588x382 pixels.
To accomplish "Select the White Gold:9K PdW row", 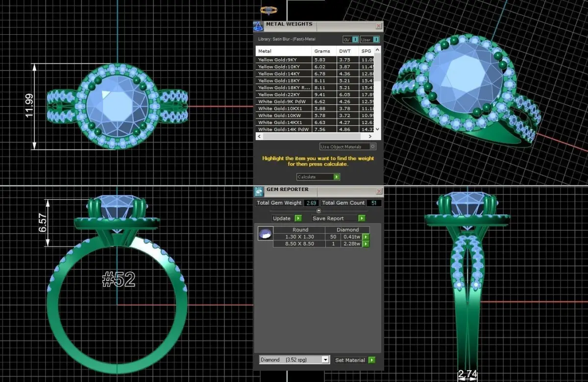I will 315,101.
